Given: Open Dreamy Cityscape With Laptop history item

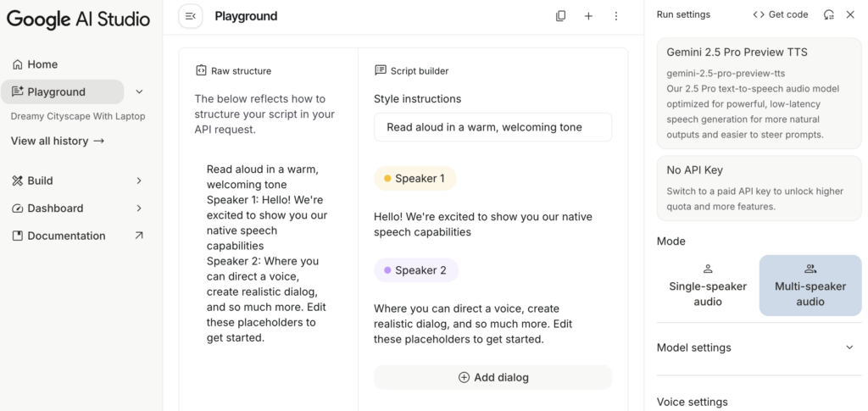Looking at the screenshot, I should (x=78, y=116).
